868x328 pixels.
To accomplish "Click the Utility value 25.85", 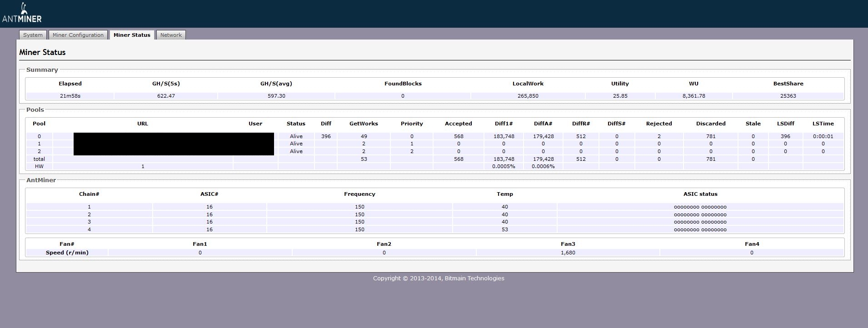I will click(x=620, y=96).
